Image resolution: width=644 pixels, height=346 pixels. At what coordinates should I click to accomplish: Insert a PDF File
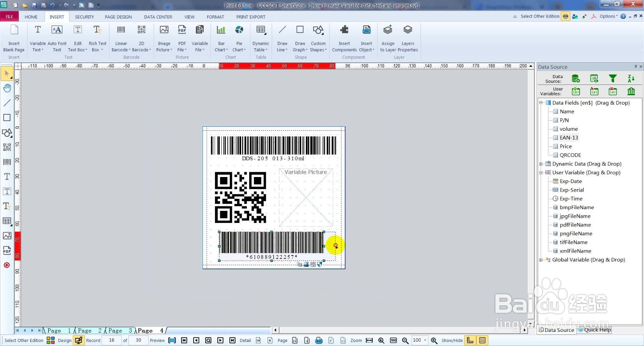[x=182, y=38]
